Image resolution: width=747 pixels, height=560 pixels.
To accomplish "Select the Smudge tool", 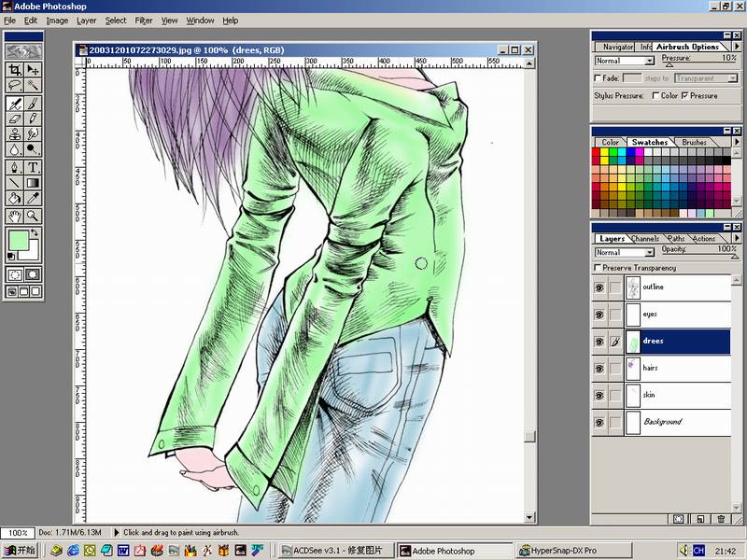I will (x=33, y=133).
